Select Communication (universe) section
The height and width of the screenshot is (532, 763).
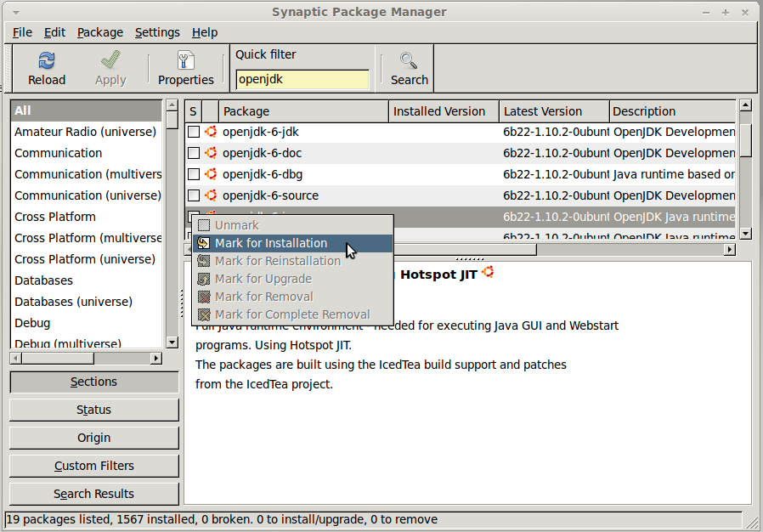[x=86, y=195]
